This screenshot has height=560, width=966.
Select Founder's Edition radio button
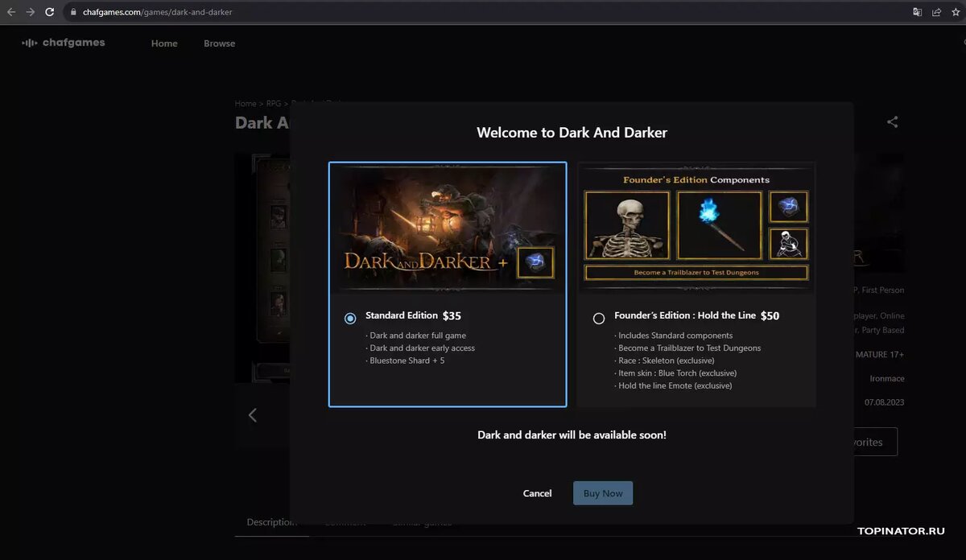point(599,318)
